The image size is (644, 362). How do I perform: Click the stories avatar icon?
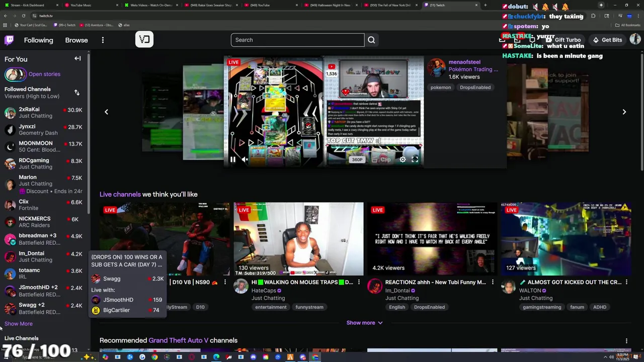point(15,74)
